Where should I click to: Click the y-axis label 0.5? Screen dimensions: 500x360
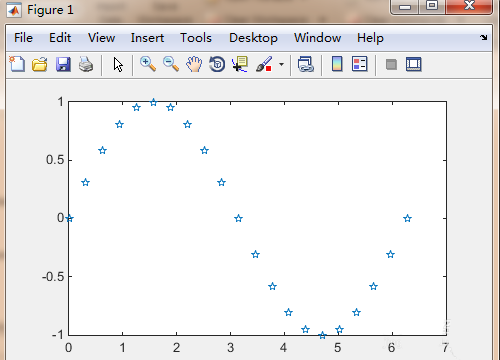(x=55, y=160)
